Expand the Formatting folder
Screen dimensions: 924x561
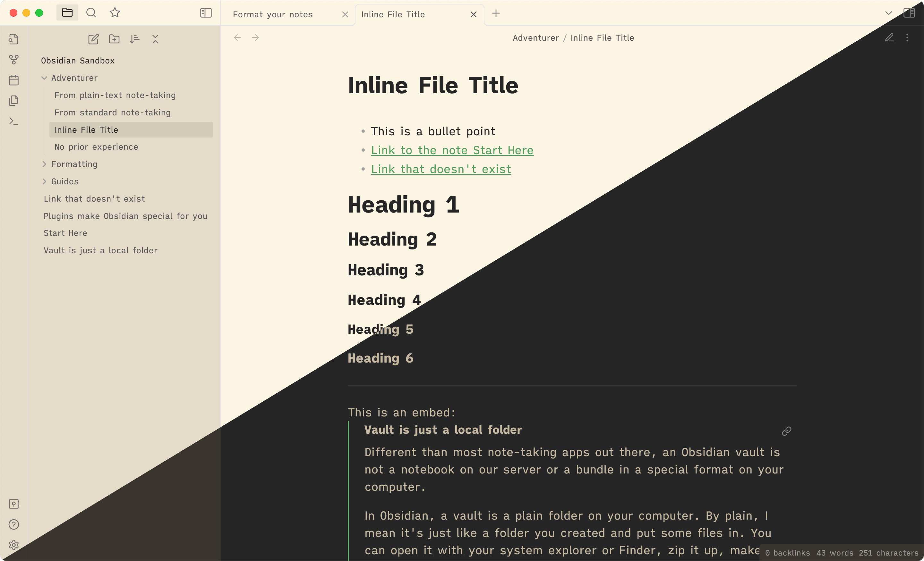[x=45, y=164]
